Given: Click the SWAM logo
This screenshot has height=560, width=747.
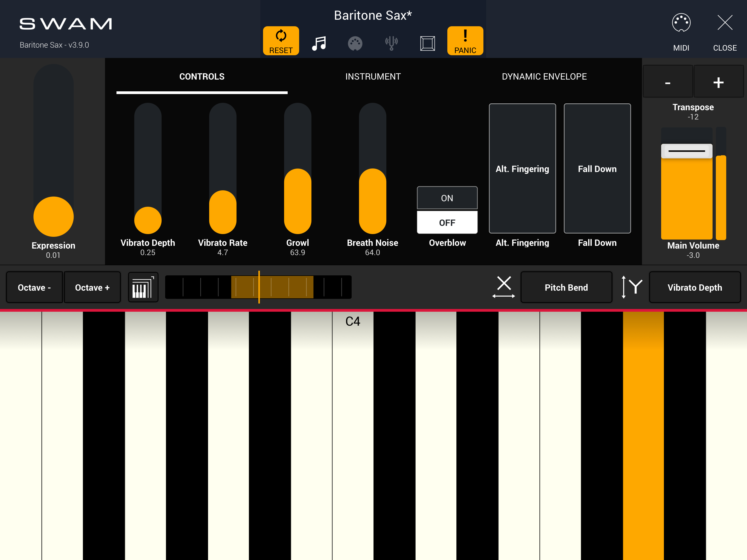Looking at the screenshot, I should click(x=66, y=24).
